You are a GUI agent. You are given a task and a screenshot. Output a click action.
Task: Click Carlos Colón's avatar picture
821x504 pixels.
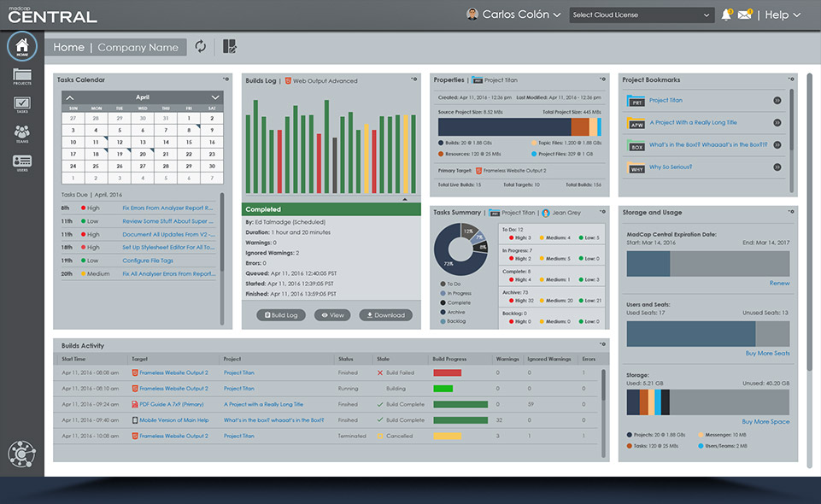coord(472,15)
